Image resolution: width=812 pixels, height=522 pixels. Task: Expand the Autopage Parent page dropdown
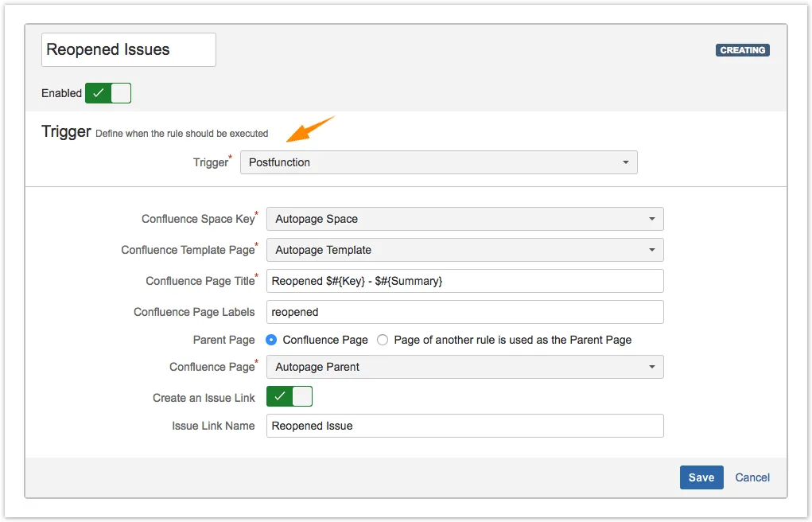464,367
